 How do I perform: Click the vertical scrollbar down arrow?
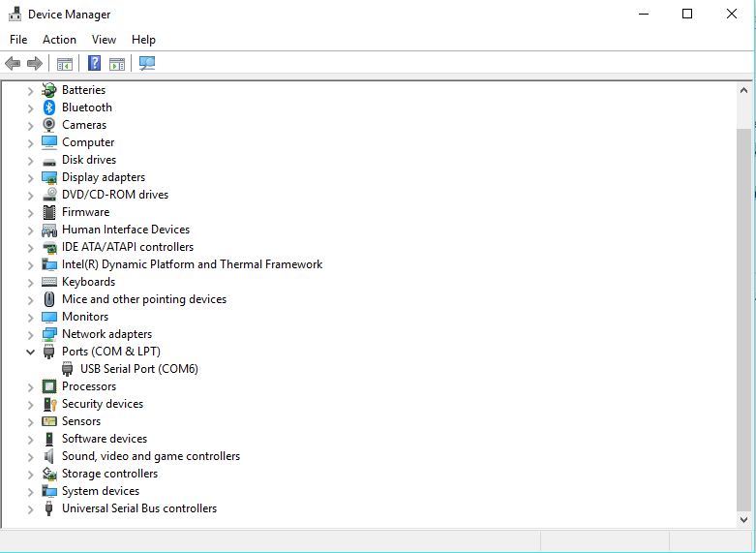point(743,519)
